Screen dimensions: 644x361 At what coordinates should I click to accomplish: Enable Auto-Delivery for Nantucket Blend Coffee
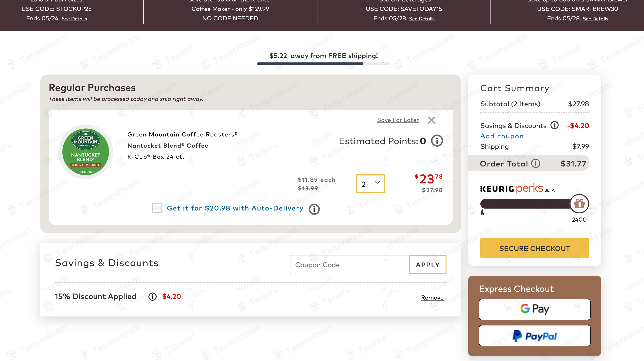point(157,208)
